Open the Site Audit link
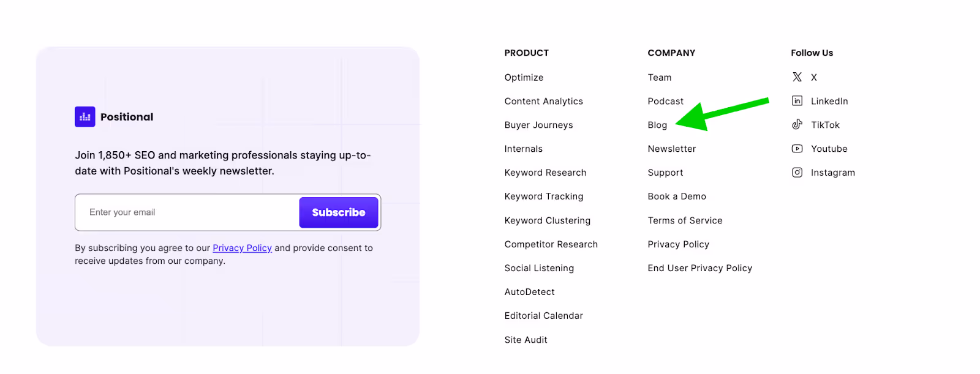 click(526, 340)
